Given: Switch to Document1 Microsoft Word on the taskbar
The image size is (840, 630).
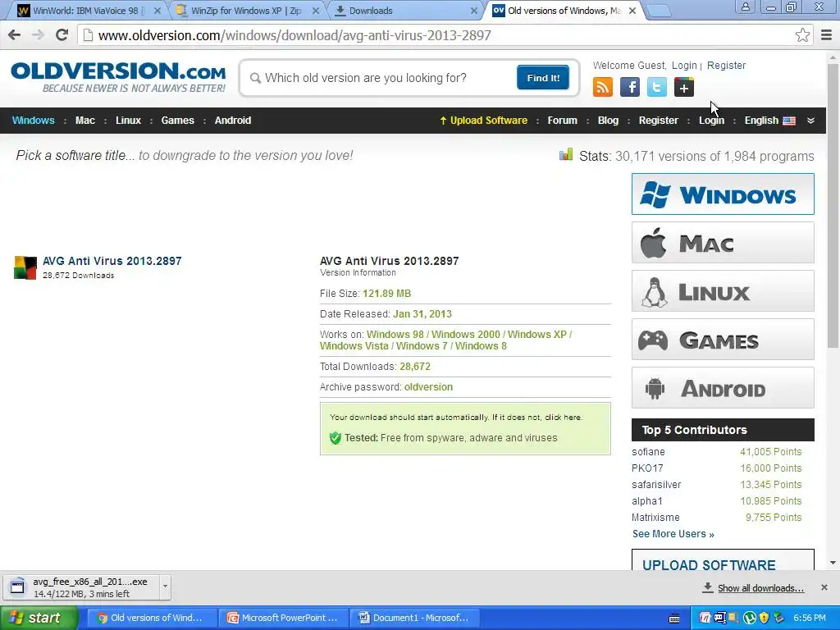Looking at the screenshot, I should point(414,619).
